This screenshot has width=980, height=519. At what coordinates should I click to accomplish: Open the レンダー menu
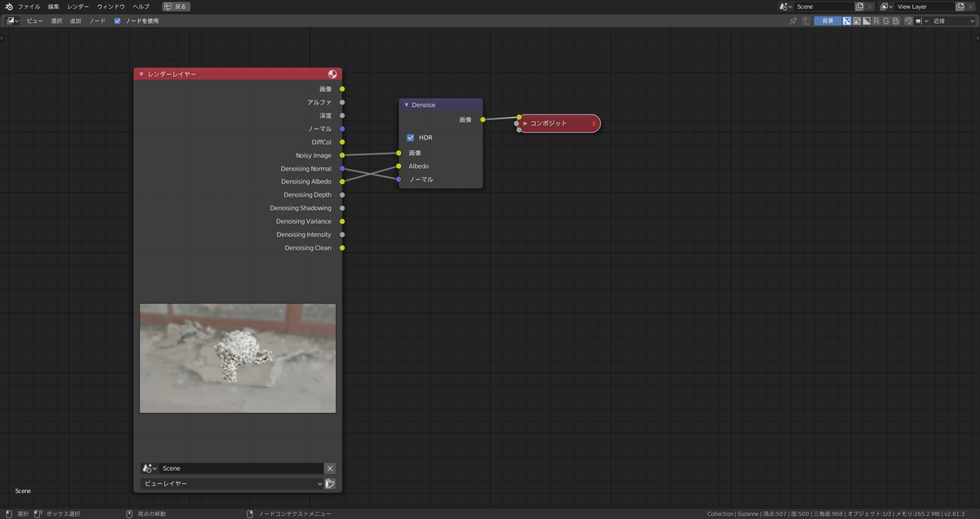coord(78,6)
